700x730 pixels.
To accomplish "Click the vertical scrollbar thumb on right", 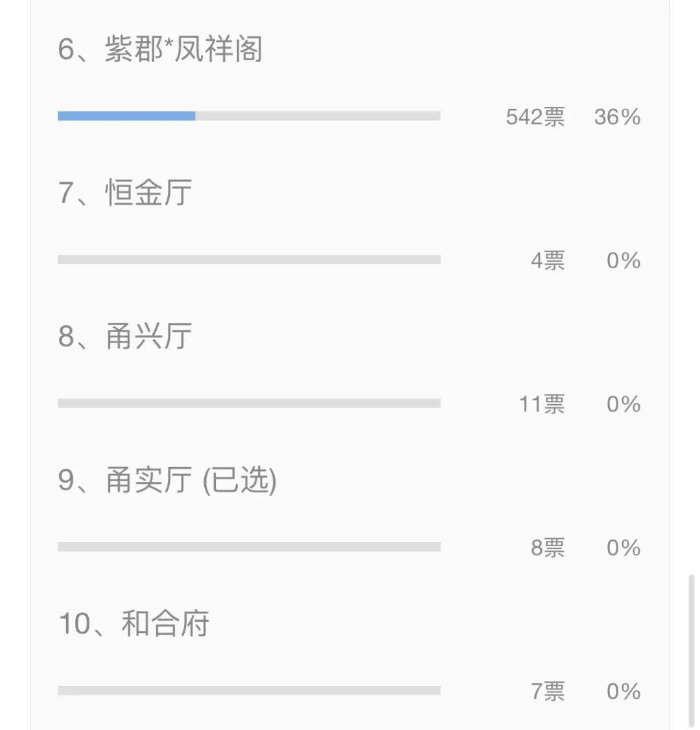I will 692,651.
